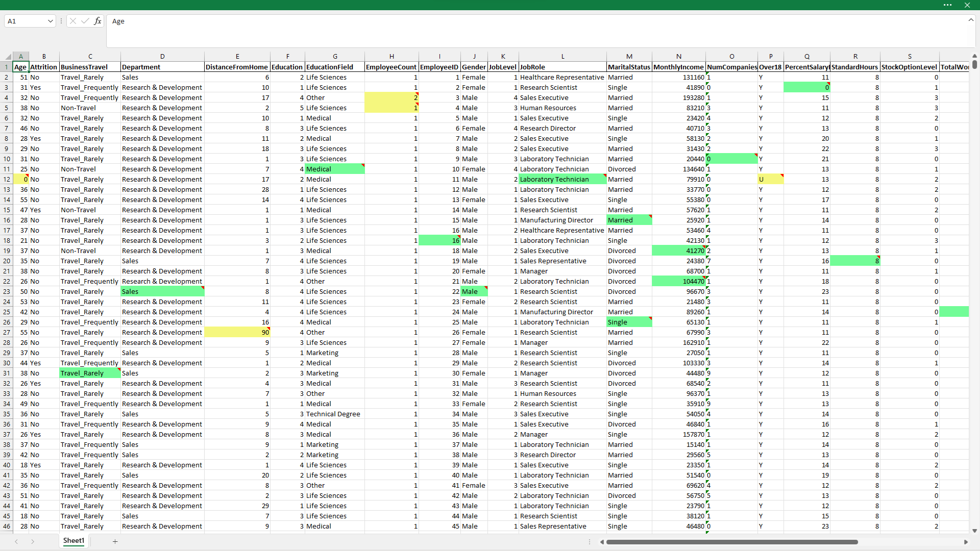Image resolution: width=980 pixels, height=551 pixels.
Task: Click the MaritalStatus header cell
Action: coord(629,67)
